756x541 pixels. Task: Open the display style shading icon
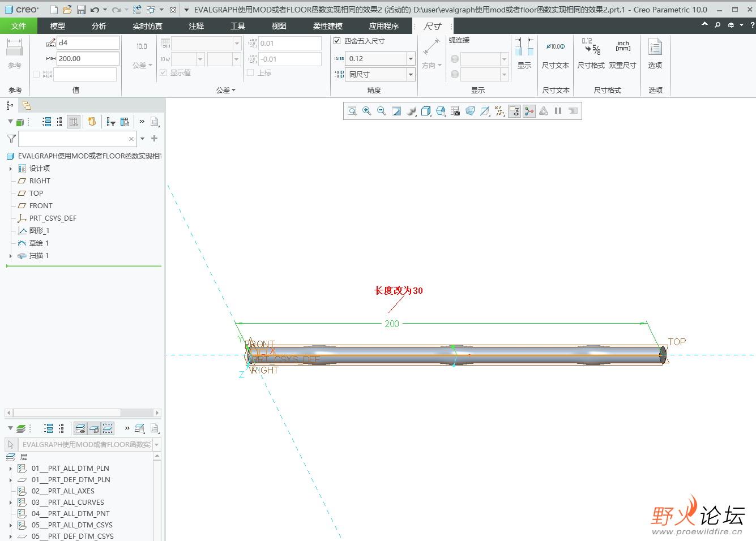point(411,111)
